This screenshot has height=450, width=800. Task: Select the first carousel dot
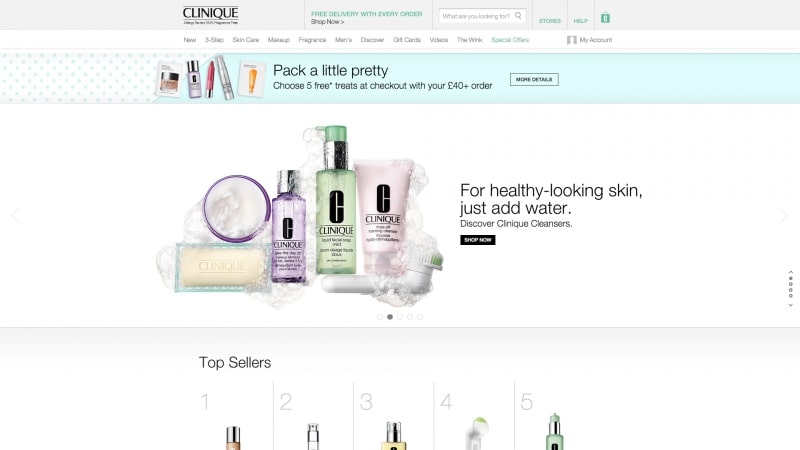pos(380,317)
